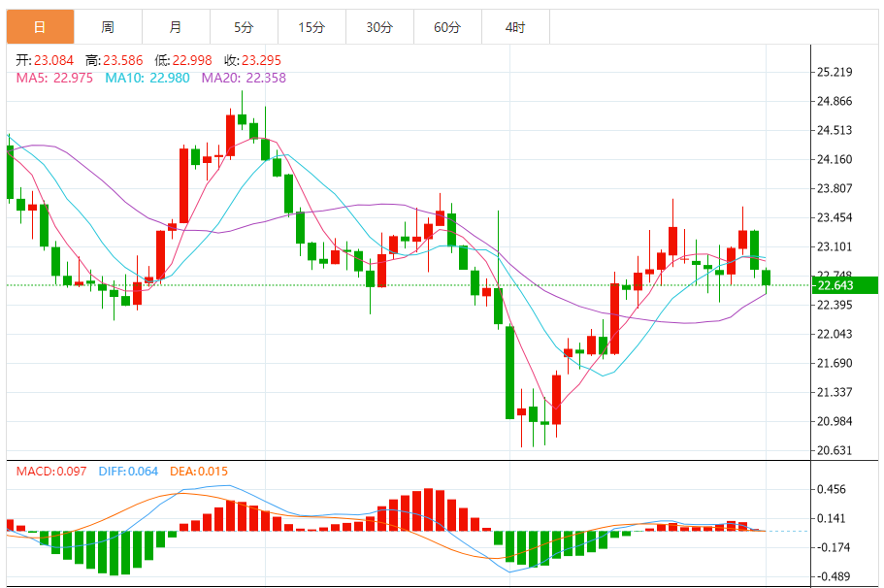Click the last green candlestick at the right edge
Image resolution: width=884 pixels, height=588 pixels.
[766, 278]
